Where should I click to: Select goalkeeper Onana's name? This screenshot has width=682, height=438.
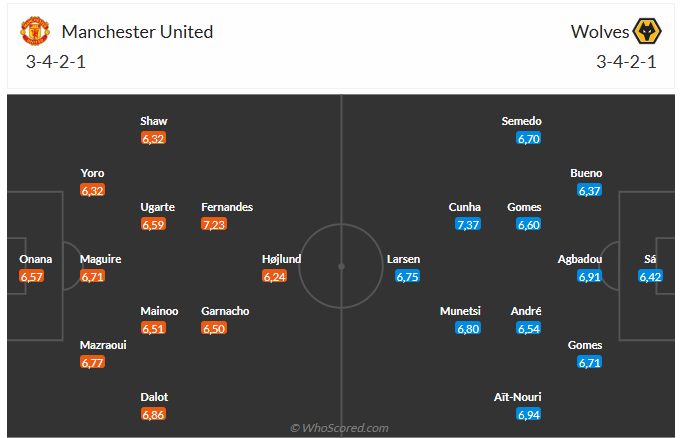coord(35,259)
